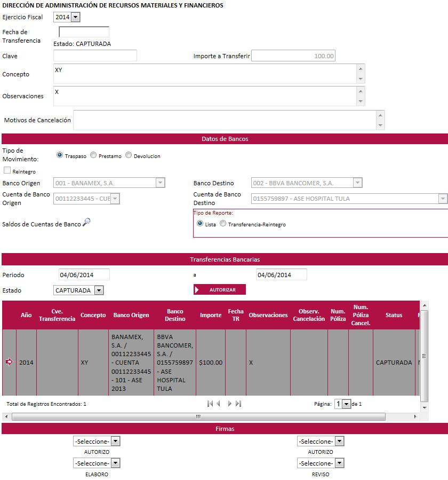This screenshot has width=448, height=480.
Task: Choose Transferencia-Reintegro report type
Action: tap(223, 224)
